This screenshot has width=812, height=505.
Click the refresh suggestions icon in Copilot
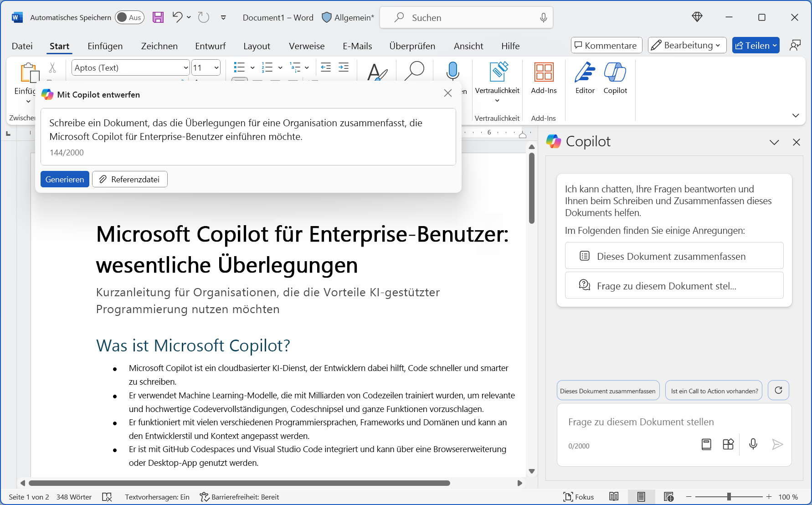[778, 390]
